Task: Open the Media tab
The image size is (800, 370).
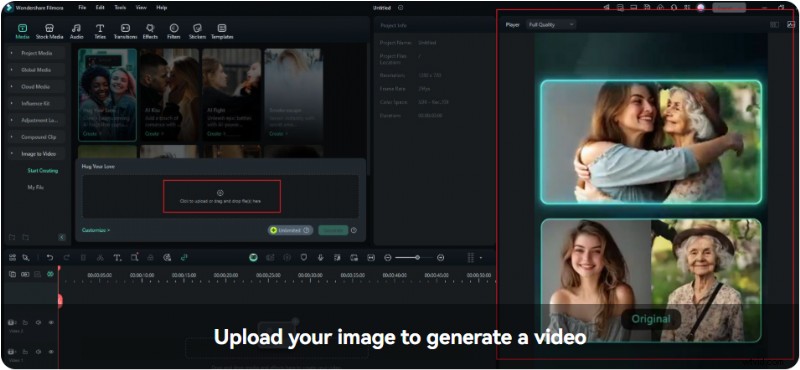Action: tap(22, 31)
